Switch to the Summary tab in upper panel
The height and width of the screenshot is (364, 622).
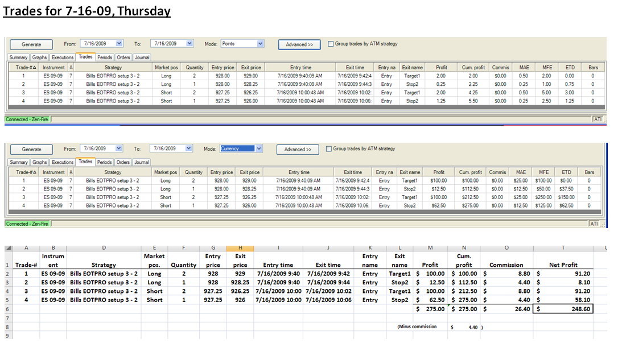[x=18, y=57]
